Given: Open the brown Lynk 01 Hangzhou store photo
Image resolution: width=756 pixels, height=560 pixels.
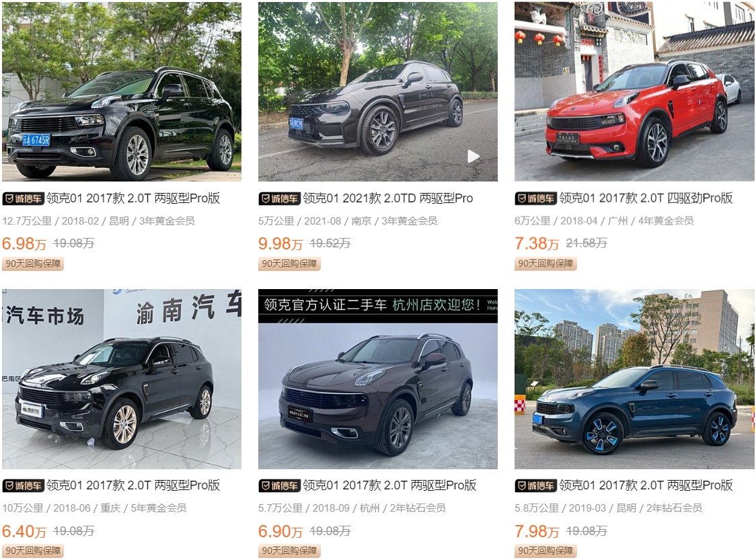Looking at the screenshot, I should click(378, 378).
